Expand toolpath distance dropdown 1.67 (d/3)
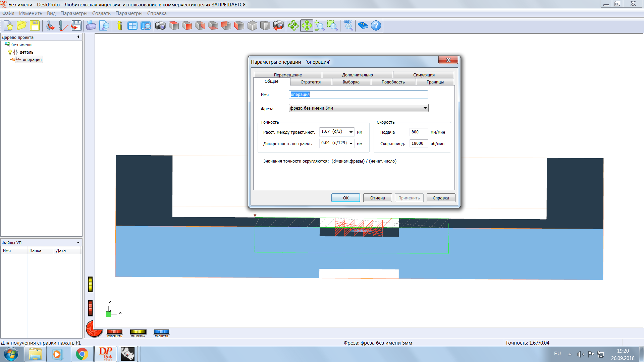Image resolution: width=644 pixels, height=362 pixels. pos(351,132)
